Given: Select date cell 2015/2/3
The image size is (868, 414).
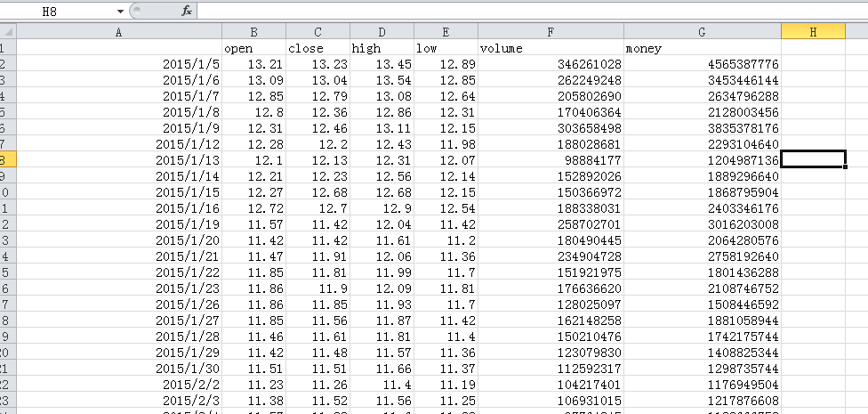Looking at the screenshot, I should click(119, 401).
